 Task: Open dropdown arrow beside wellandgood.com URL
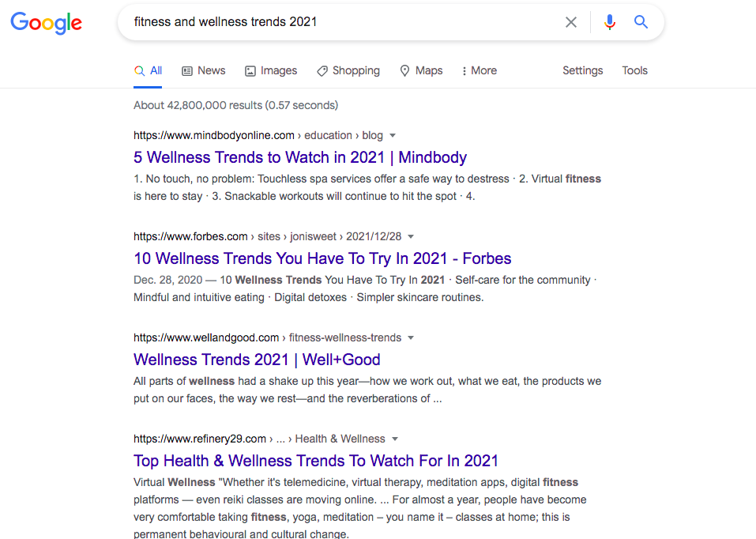point(411,337)
